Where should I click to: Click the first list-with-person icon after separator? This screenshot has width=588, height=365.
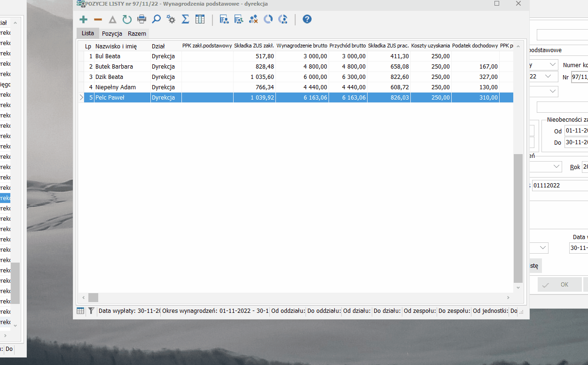click(x=224, y=19)
